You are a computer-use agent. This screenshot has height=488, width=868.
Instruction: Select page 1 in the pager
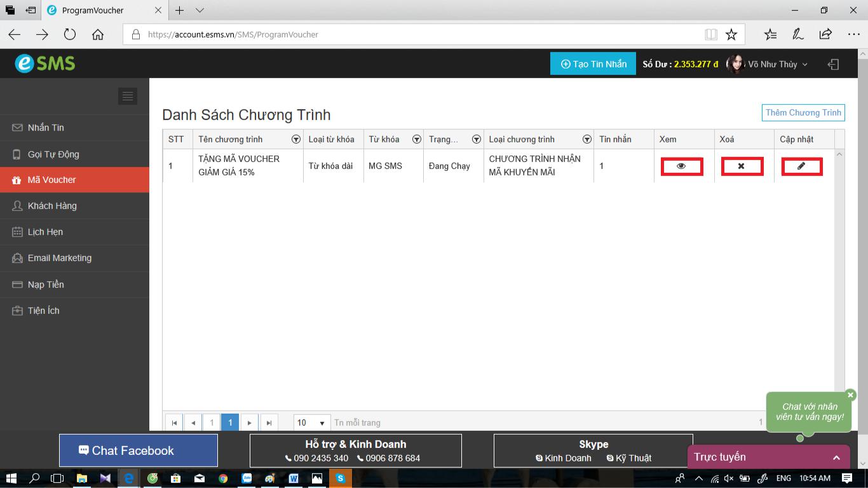(230, 423)
